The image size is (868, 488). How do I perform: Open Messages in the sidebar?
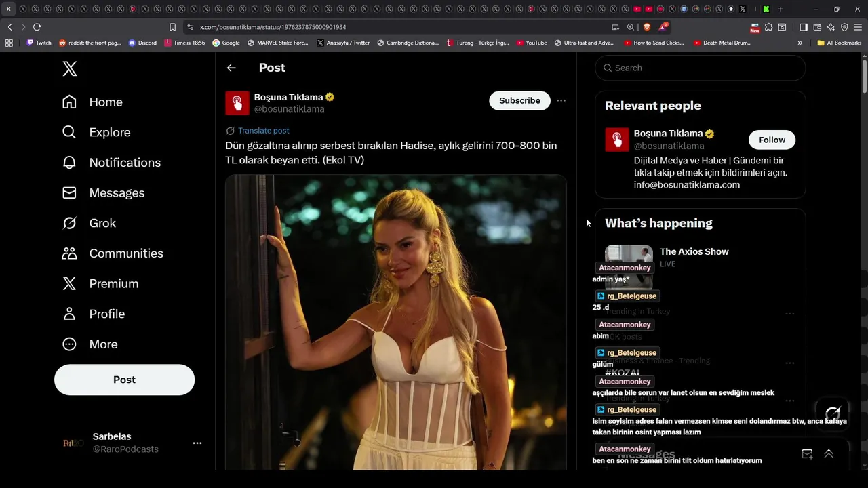pyautogui.click(x=103, y=192)
